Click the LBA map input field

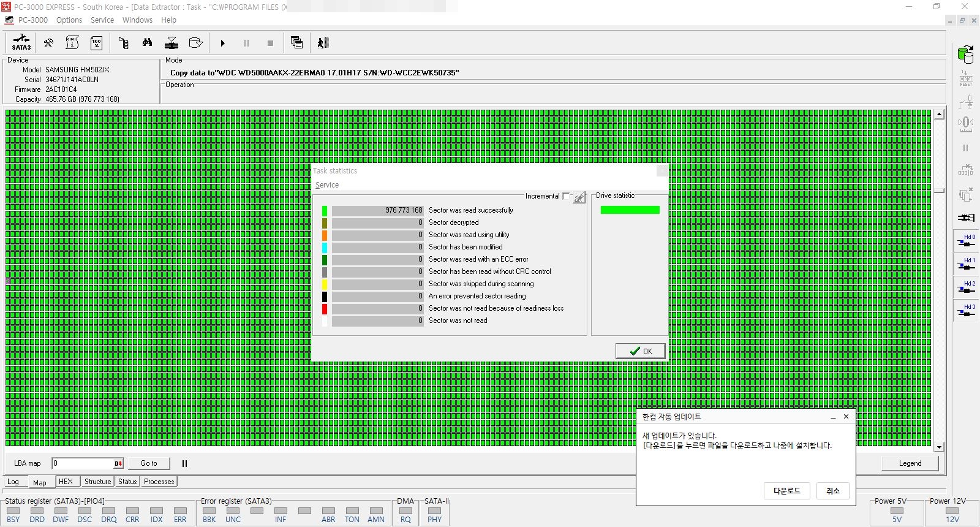88,463
